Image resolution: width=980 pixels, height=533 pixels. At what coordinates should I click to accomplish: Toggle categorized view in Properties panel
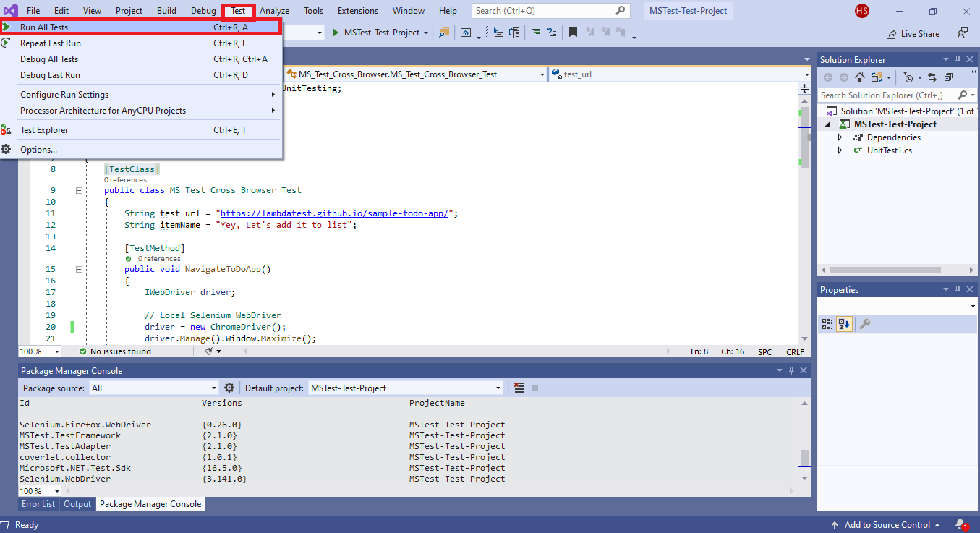click(827, 324)
